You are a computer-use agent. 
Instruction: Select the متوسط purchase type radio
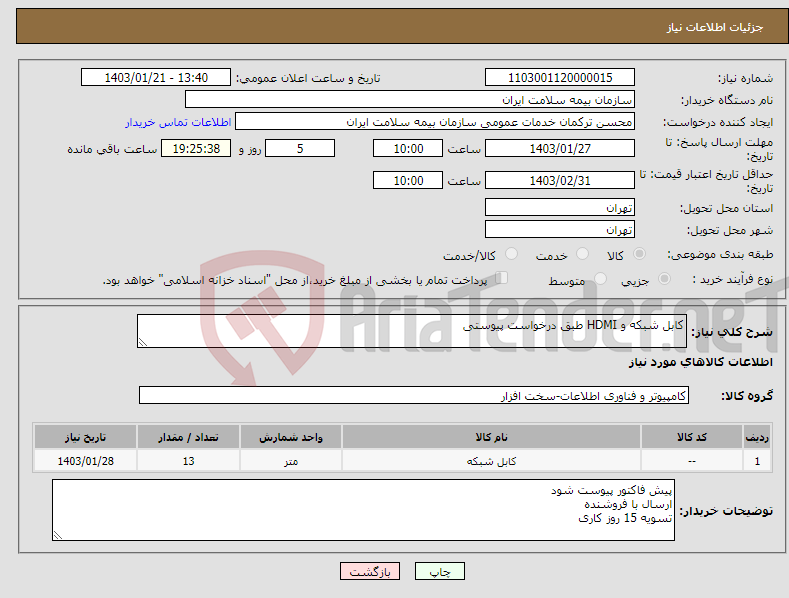pos(600,279)
